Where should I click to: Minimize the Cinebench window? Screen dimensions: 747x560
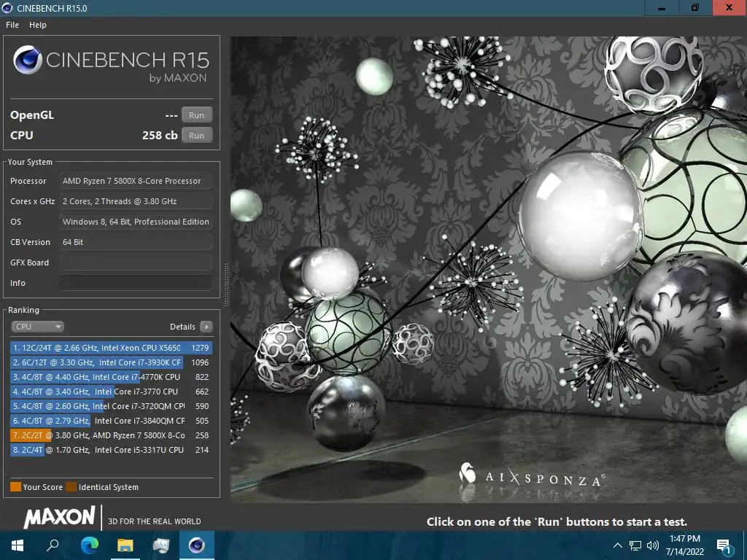(662, 8)
